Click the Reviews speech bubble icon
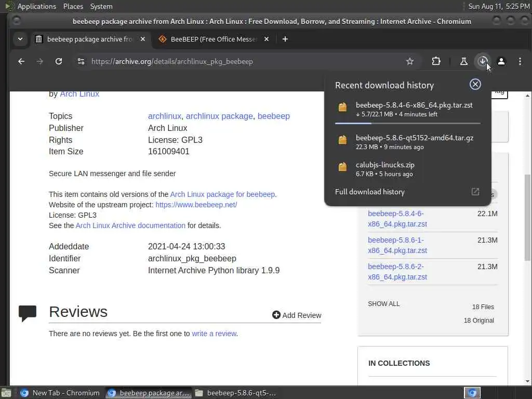Image resolution: width=532 pixels, height=399 pixels. pos(28,313)
